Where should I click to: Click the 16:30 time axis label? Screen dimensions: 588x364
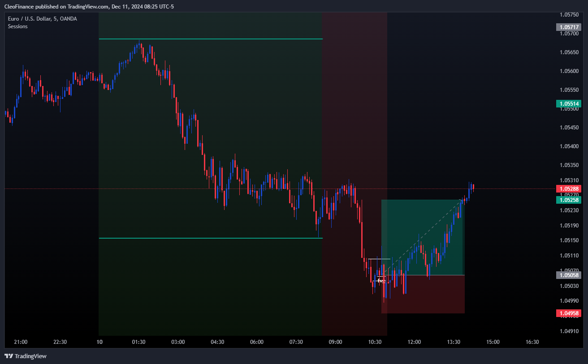(532, 342)
